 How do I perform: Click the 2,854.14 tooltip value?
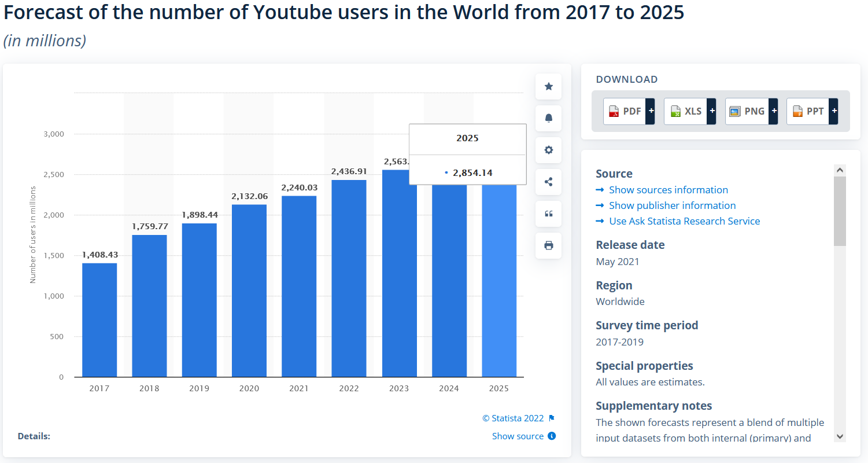coord(473,172)
